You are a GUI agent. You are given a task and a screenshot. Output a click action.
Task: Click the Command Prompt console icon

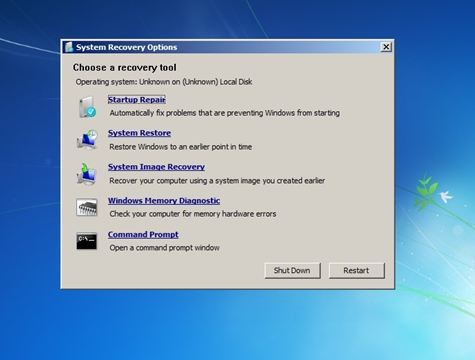[x=87, y=241]
